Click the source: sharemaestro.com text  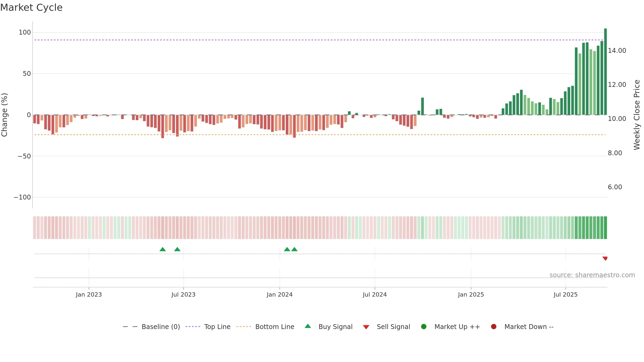[592, 275]
